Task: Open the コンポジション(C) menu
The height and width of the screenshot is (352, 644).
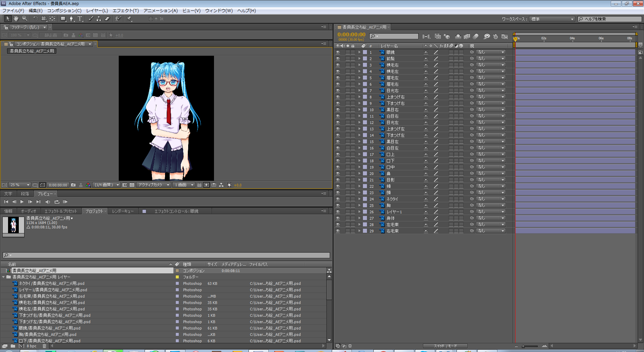Action: coord(64,11)
